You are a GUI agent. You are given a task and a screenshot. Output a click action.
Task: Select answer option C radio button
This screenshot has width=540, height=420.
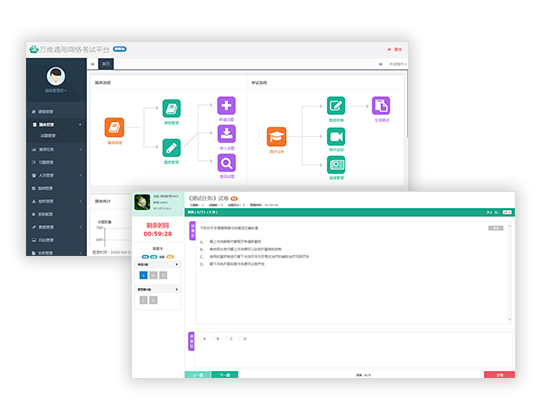point(227,339)
